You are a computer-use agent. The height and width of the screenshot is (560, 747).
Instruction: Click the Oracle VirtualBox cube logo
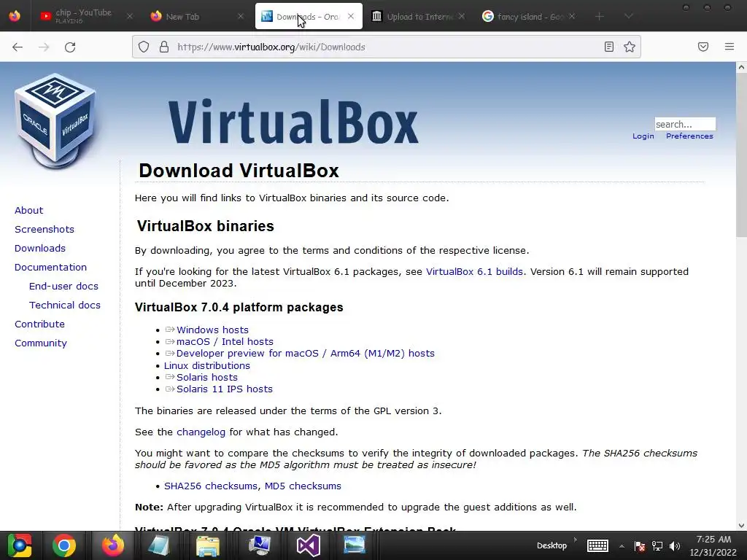(x=55, y=120)
